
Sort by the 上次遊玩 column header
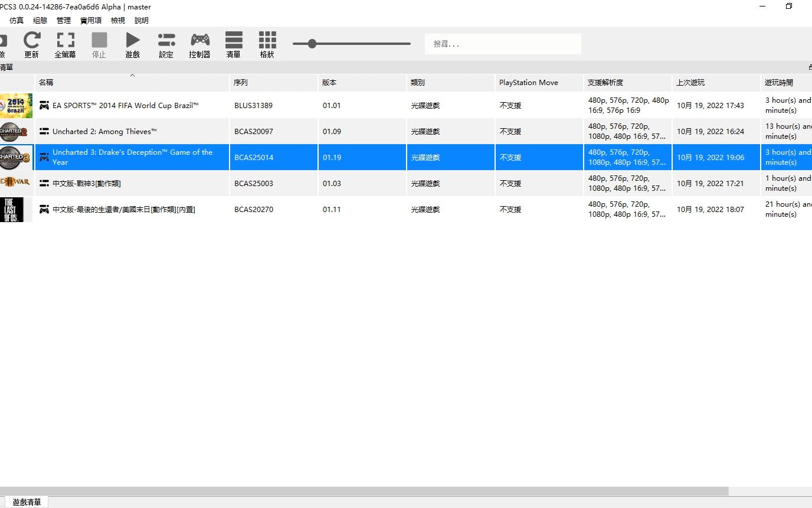[716, 83]
